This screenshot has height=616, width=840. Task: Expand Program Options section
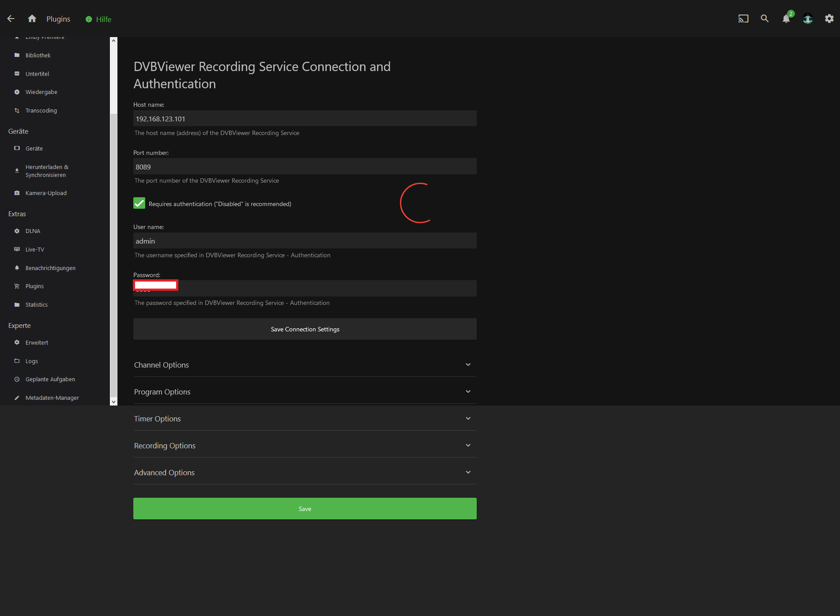(x=305, y=392)
